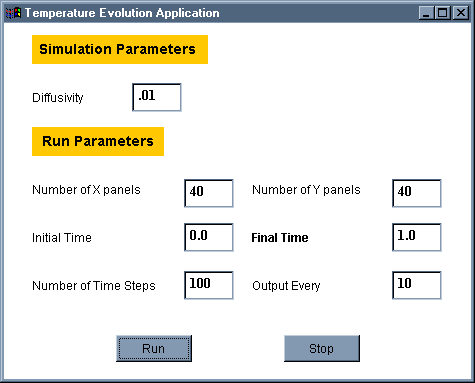Minimize the Temperature Evolution window
Image resolution: width=475 pixels, height=383 pixels.
[426, 13]
